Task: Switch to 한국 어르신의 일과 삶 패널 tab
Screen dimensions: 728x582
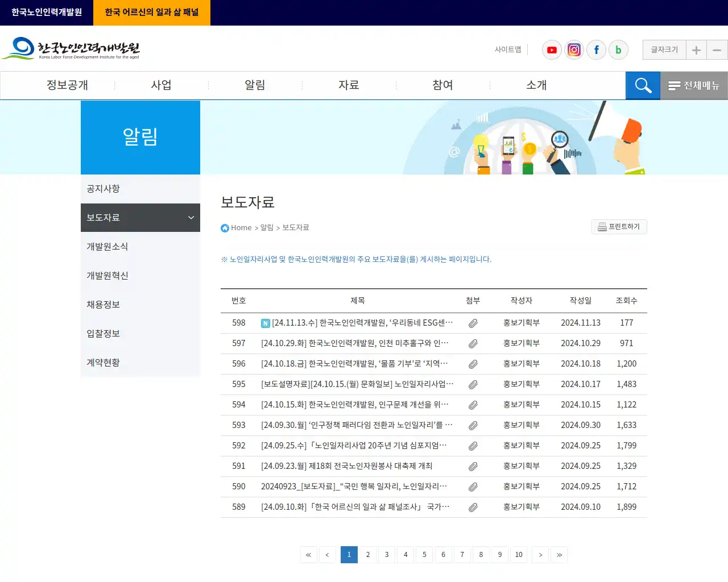Action: [152, 13]
